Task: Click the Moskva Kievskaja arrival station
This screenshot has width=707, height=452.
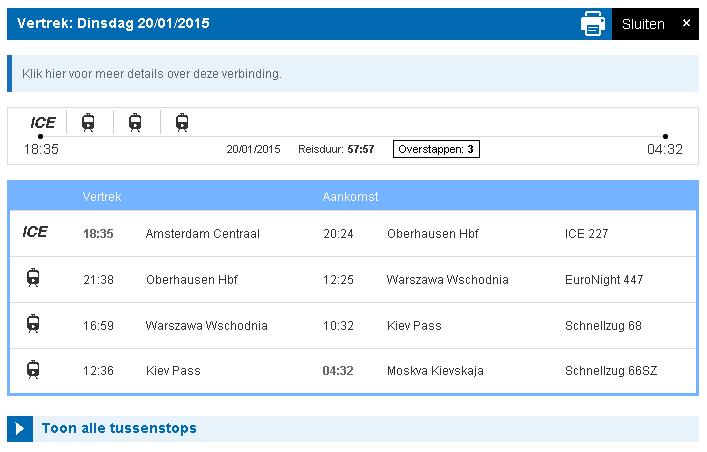Action: 435,371
